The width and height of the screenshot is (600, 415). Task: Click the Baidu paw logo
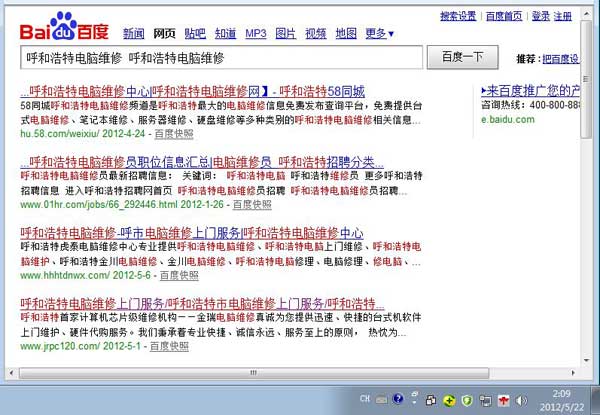click(x=64, y=27)
